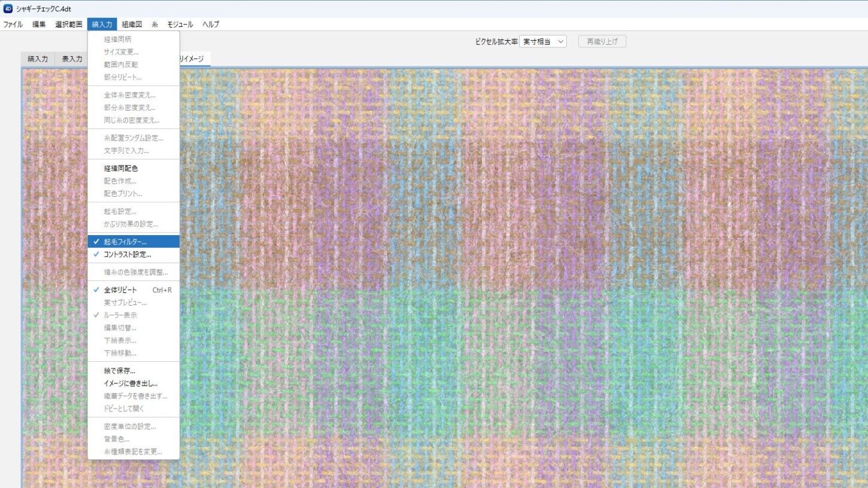868x488 pixels.
Task: Open the ファイル menu
Action: pos(13,25)
